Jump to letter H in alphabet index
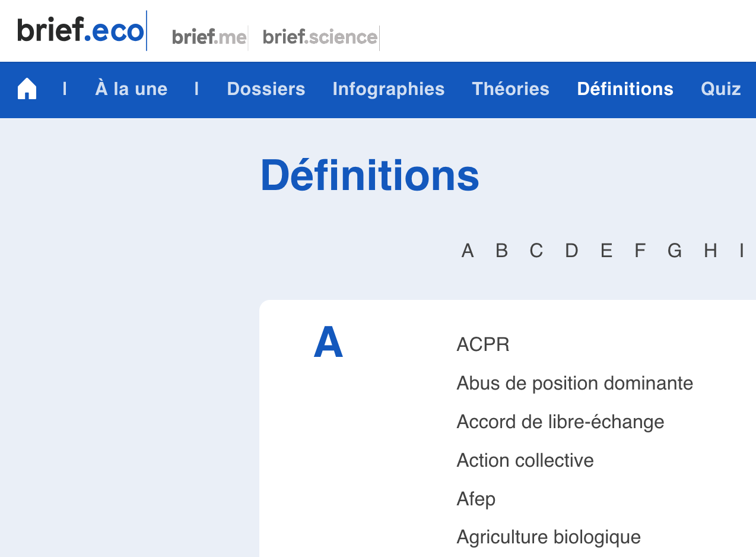Screen dimensions: 756x557 710,251
